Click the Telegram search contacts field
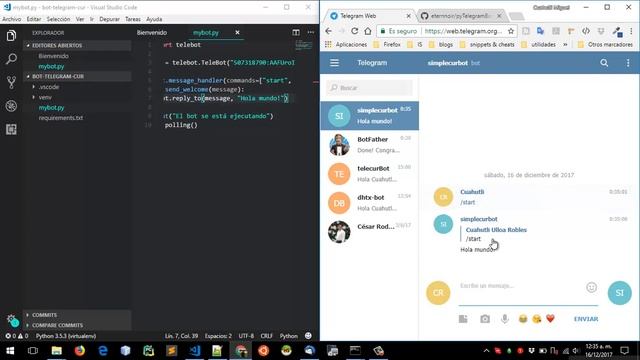The height and width of the screenshot is (360, 640). [x=369, y=88]
